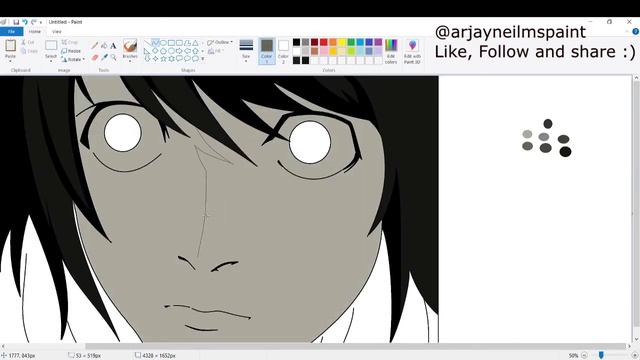Undo the last action
This screenshot has height=360, width=640.
(x=25, y=22)
